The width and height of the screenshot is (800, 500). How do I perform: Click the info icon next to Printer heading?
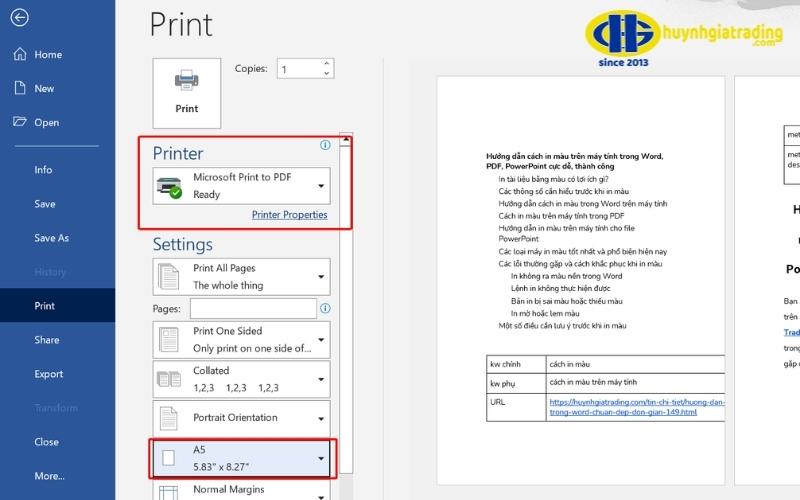325,145
